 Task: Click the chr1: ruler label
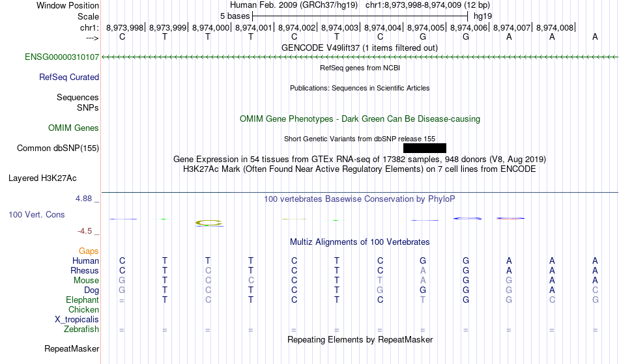(89, 27)
